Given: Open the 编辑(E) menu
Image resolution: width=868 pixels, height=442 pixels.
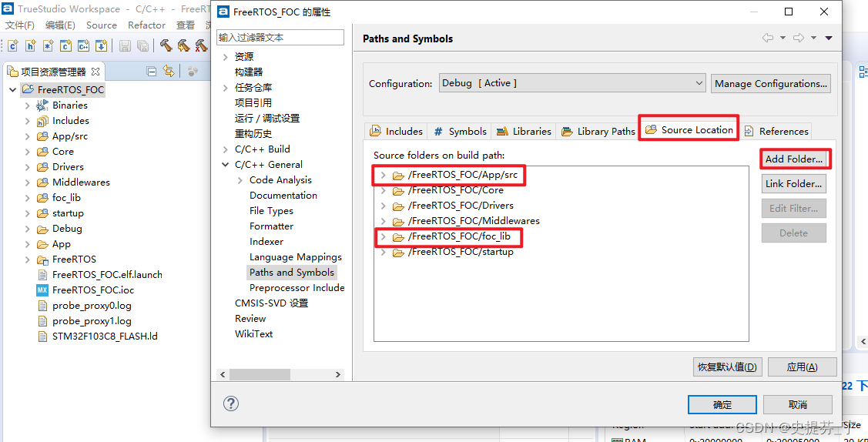Looking at the screenshot, I should click(x=60, y=25).
